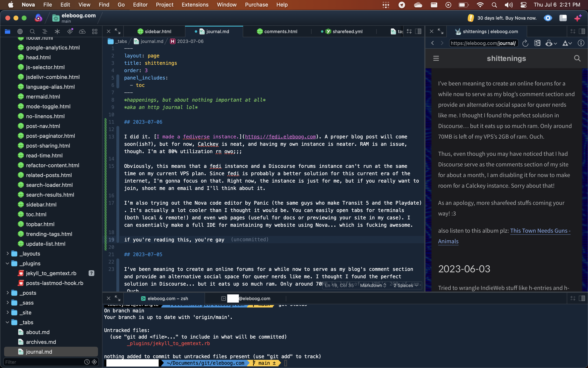Collapse the _tabs folder
The height and width of the screenshot is (368, 588).
coord(7,322)
